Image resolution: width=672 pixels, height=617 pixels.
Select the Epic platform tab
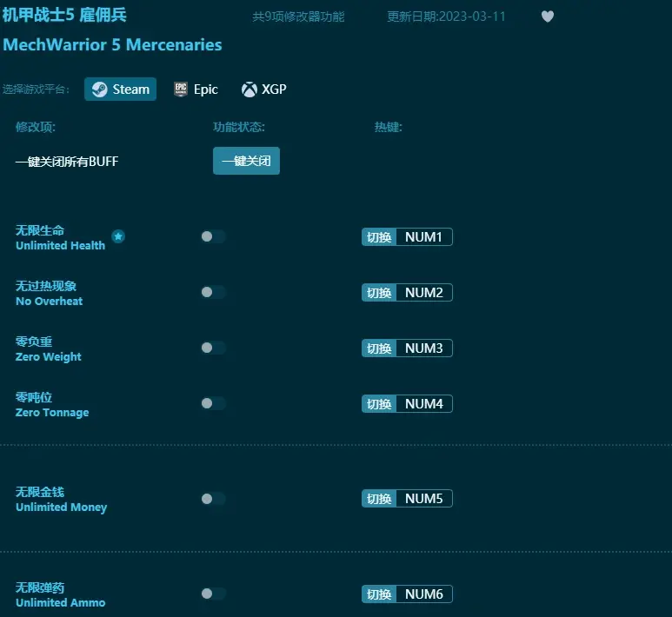[196, 90]
